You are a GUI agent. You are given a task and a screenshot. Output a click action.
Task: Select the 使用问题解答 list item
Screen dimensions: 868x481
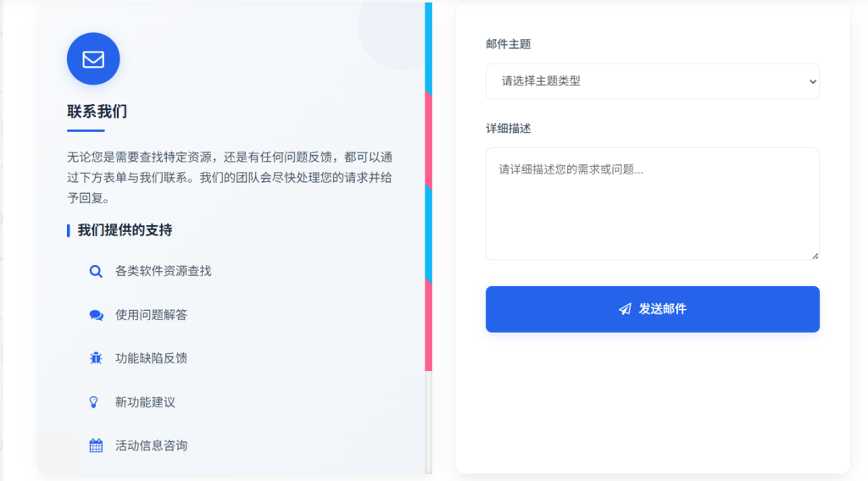point(151,315)
